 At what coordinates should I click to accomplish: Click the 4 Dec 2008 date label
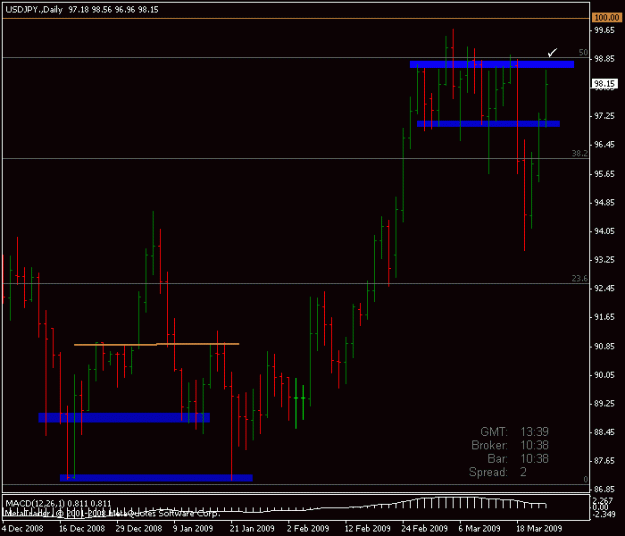[22, 529]
